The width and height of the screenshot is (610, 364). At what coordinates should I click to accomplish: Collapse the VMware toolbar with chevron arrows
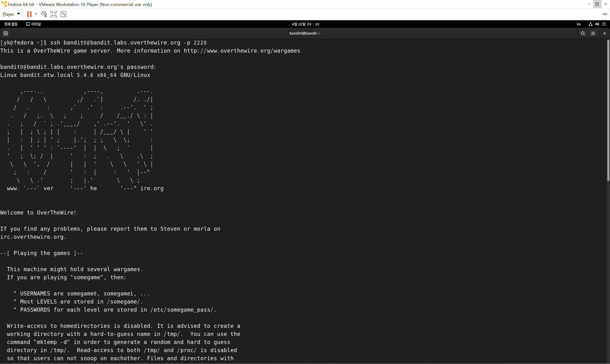[604, 14]
